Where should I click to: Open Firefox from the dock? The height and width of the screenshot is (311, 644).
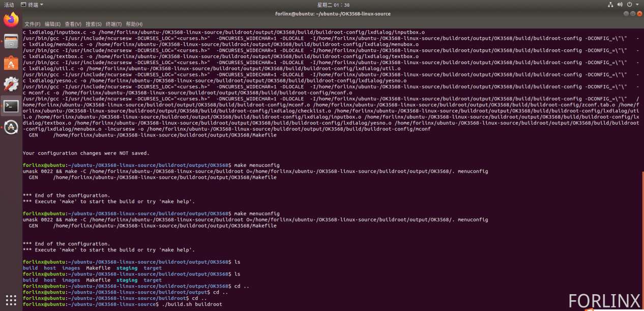[x=11, y=20]
